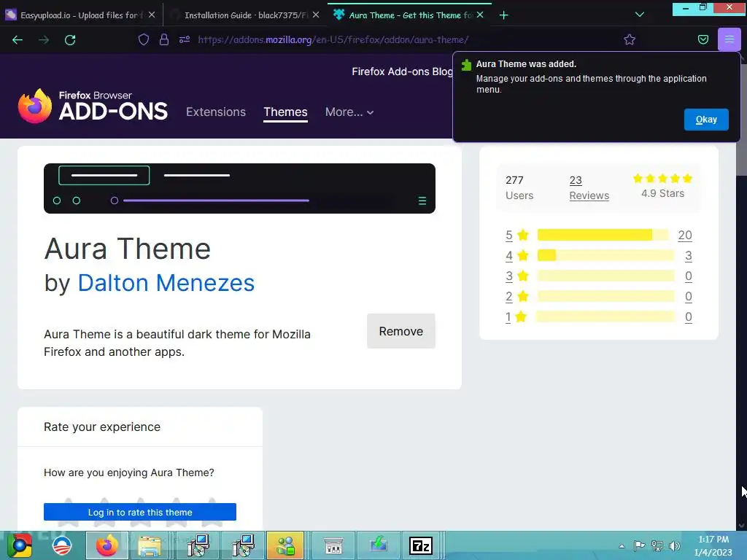Viewport: 747px width, 560px height.
Task: Switch to Easyupload.io tab
Action: [79, 15]
